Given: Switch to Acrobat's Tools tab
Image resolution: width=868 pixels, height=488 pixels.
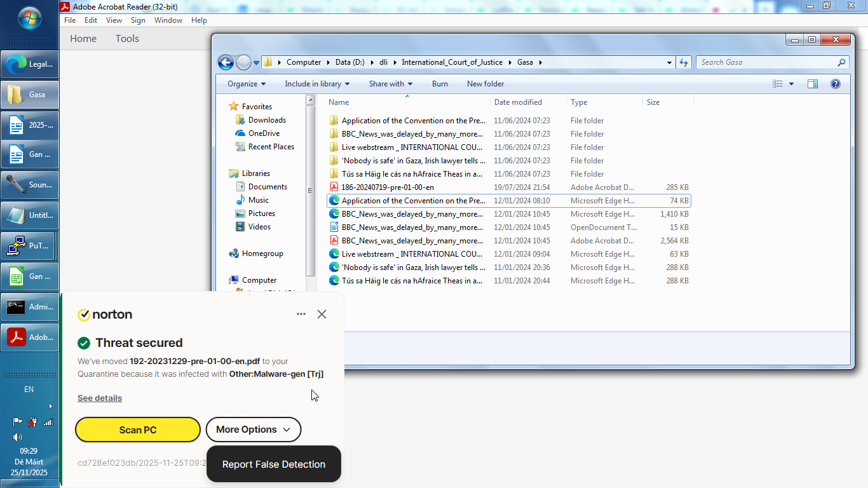Looking at the screenshot, I should tap(127, 39).
